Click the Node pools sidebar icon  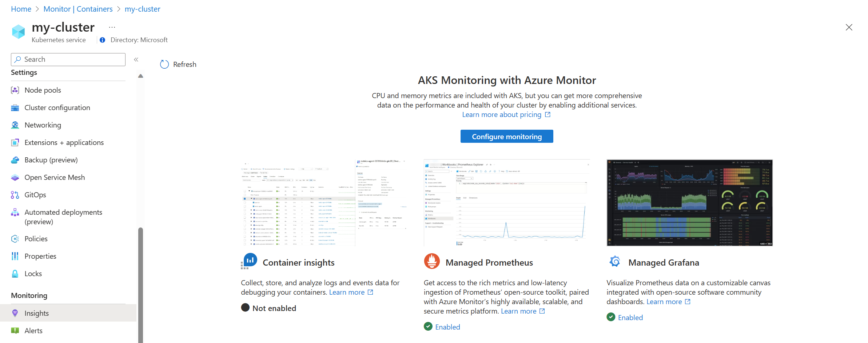pyautogui.click(x=15, y=90)
